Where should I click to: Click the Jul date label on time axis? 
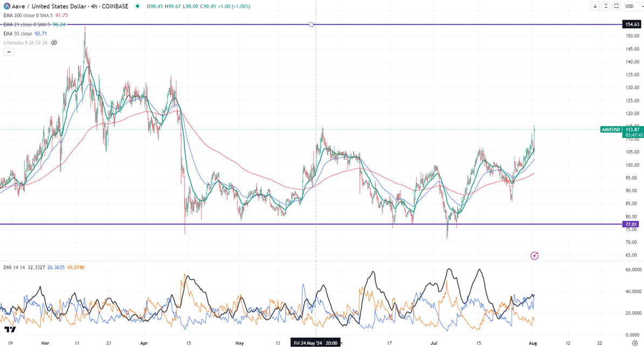point(435,343)
